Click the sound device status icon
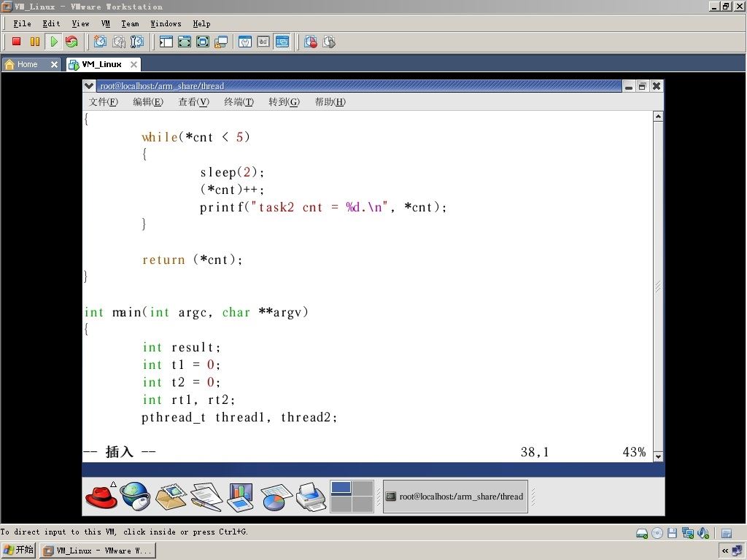747x560 pixels. click(703, 533)
